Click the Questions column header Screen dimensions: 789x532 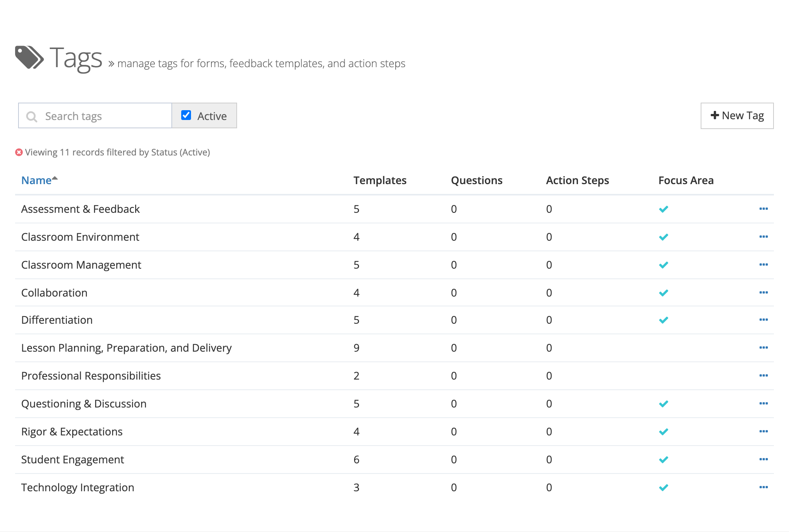point(476,180)
